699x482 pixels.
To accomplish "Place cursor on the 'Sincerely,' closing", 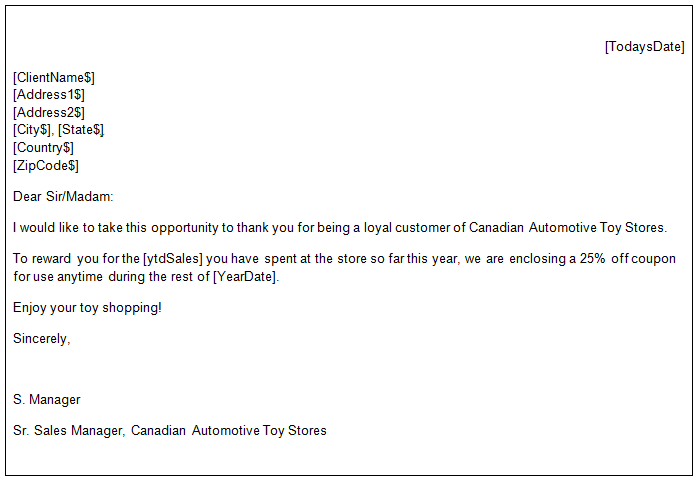I will [42, 338].
